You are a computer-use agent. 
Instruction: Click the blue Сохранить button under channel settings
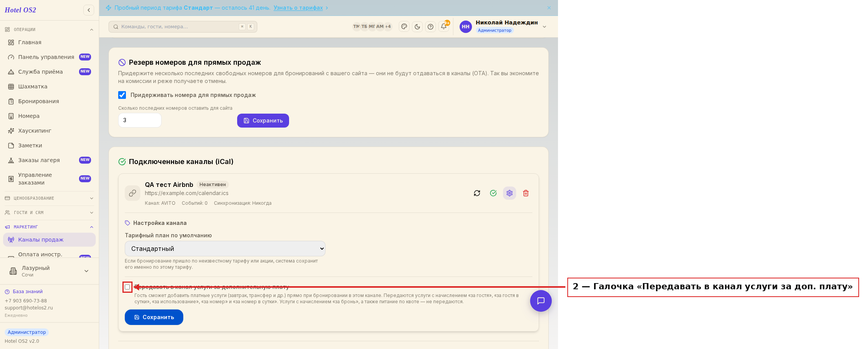click(x=154, y=317)
